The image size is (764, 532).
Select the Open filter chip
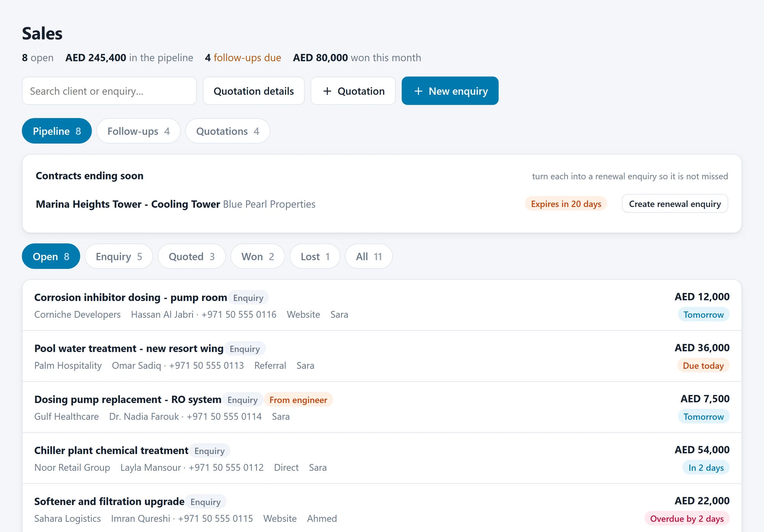51,256
